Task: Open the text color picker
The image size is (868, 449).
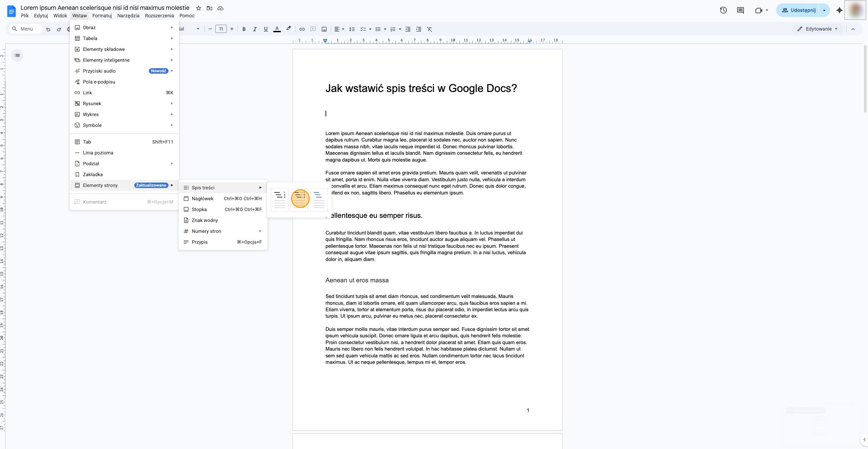Action: point(277,29)
